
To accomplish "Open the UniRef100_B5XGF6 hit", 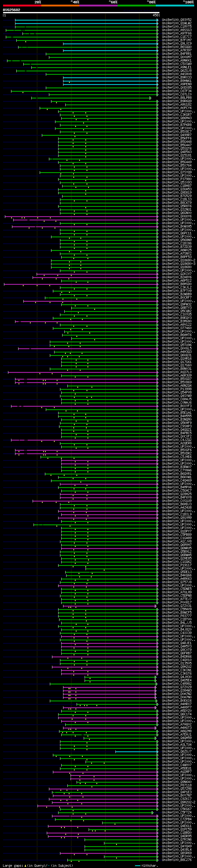I will pos(177,450).
